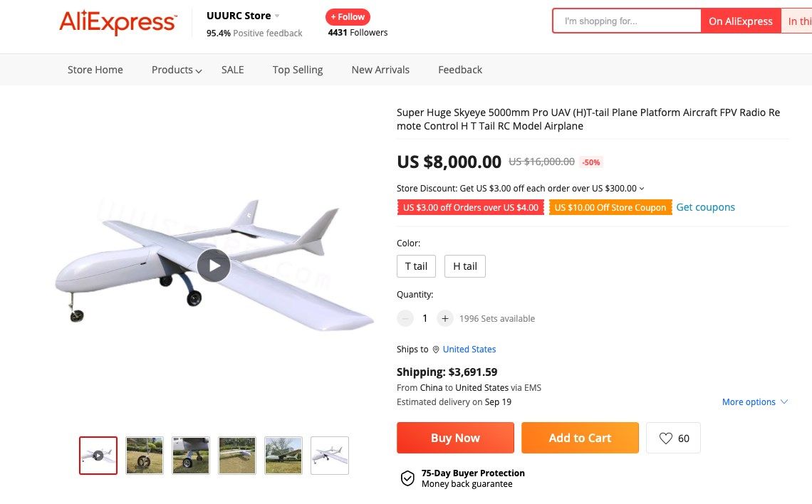Click the AliExpress logo
This screenshot has width=812, height=504.
[x=118, y=23]
